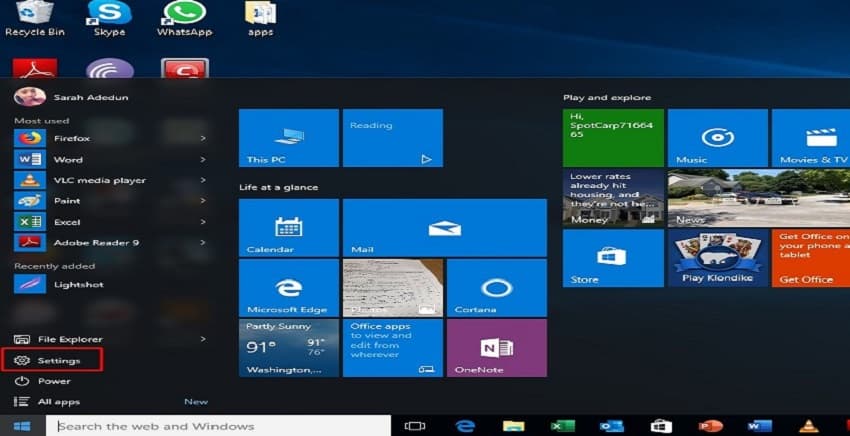Screen dimensions: 850x436
Task: Open the Mail tile
Action: (x=445, y=228)
